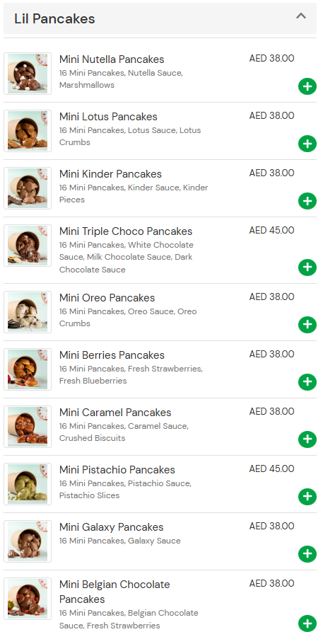Screen dimensions: 323x644
Task: View Mini Oreo Pancakes thumbnail image
Action: coord(28,312)
